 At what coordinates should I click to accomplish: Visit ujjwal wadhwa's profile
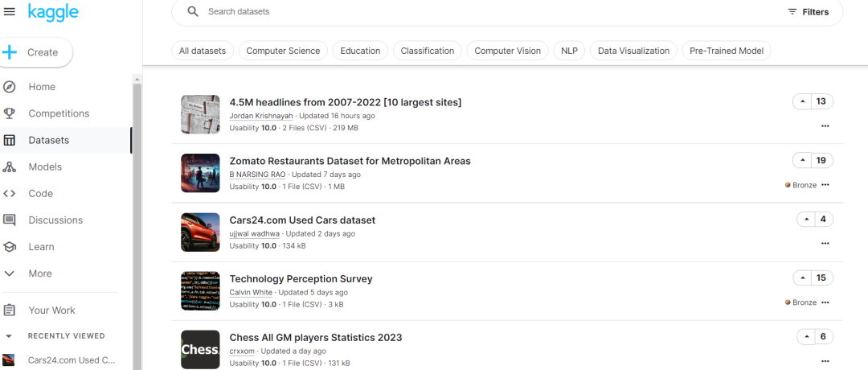255,234
